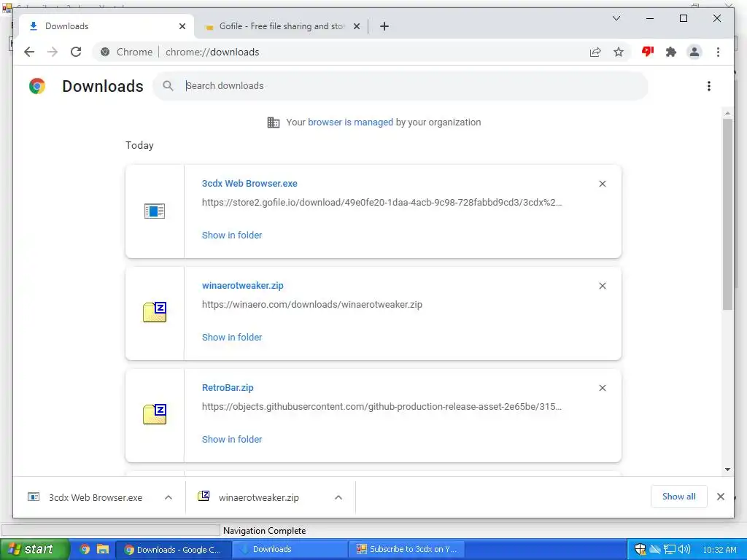747x560 pixels.
Task: Open the gofile.io source URL
Action: (382, 203)
